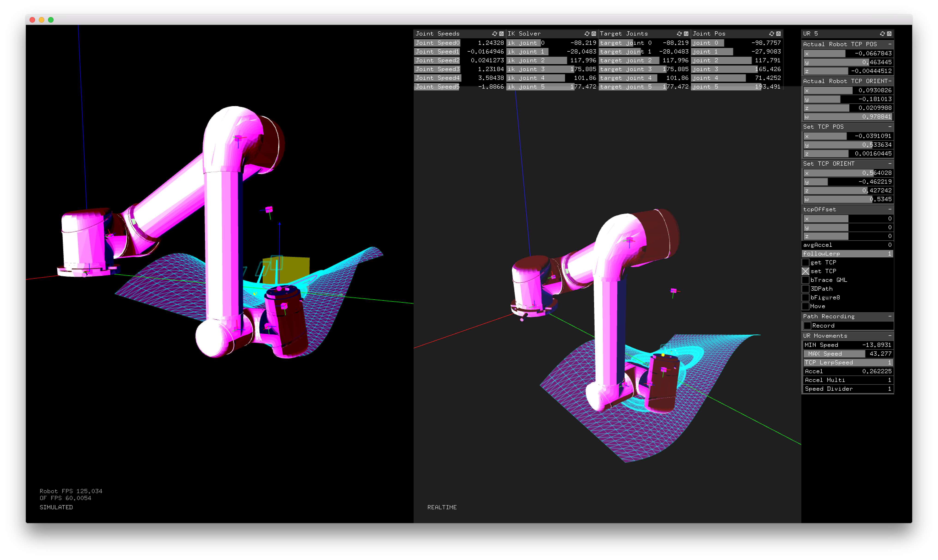Screen dimensions: 938x560
Task: Click the ik joint 2 slider row
Action: tap(551, 60)
